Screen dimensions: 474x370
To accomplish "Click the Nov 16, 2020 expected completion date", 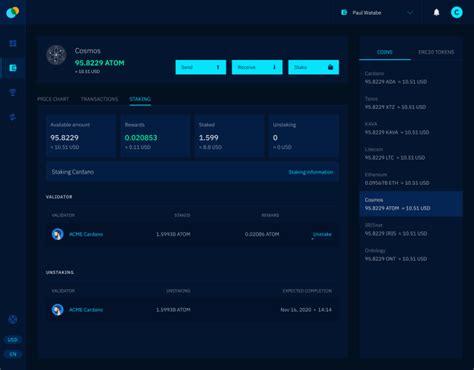I will coord(306,310).
